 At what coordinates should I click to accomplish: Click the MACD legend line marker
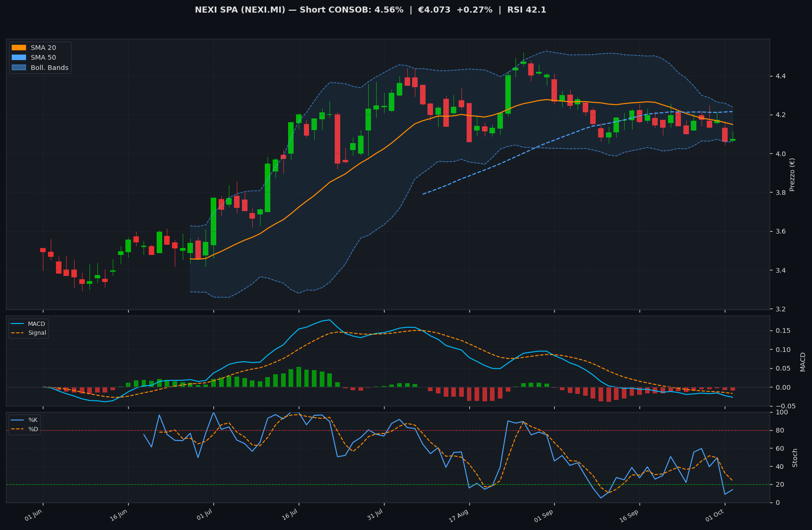coord(18,324)
